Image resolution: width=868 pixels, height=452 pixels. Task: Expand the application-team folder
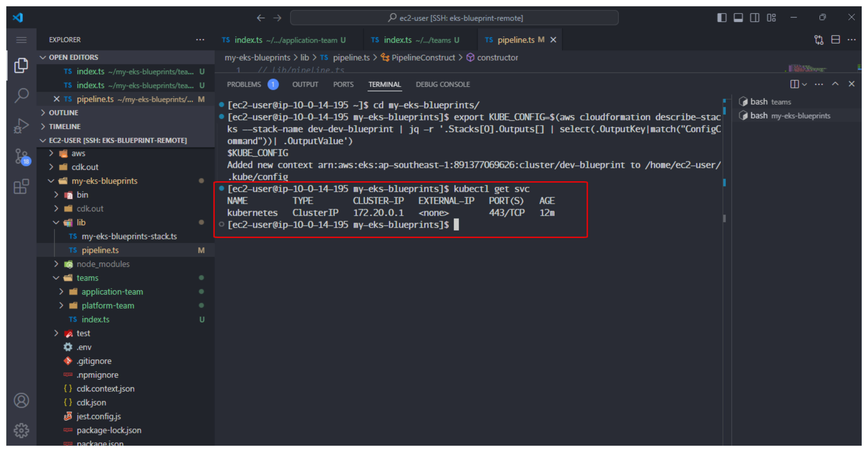click(x=125, y=292)
